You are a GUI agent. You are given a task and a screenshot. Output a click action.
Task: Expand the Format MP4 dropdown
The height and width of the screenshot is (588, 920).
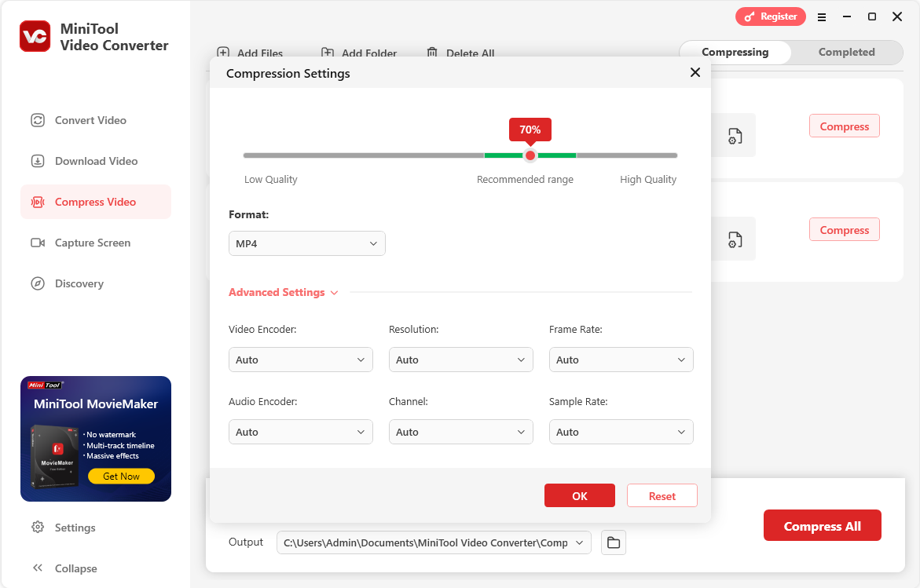[306, 243]
